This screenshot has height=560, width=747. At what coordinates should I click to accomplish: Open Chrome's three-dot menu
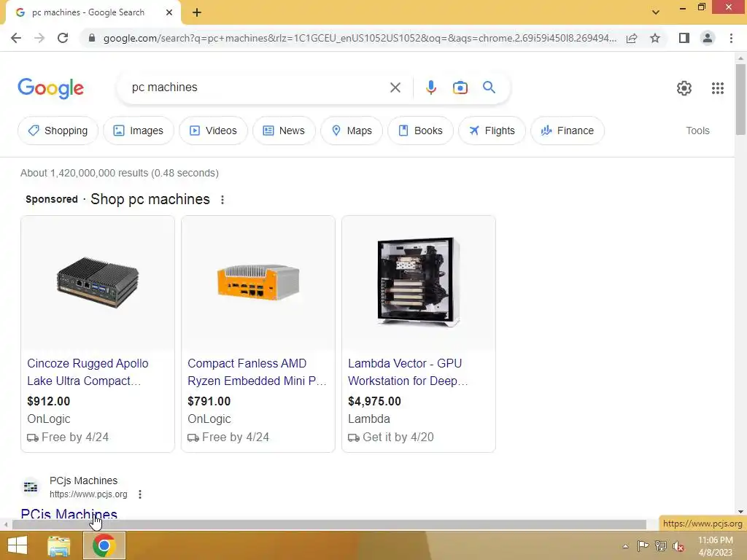(x=731, y=38)
